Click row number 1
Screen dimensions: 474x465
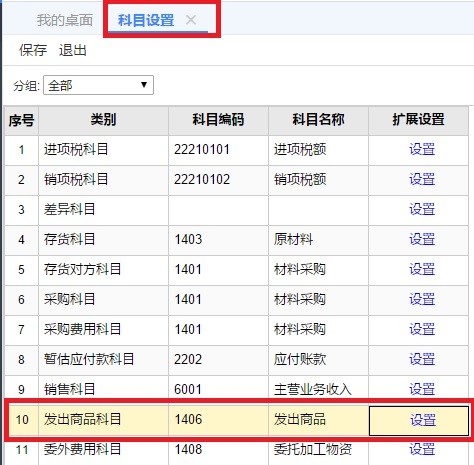point(21,150)
